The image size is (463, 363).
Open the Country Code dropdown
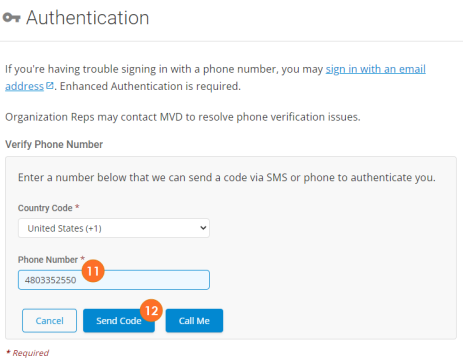click(114, 228)
